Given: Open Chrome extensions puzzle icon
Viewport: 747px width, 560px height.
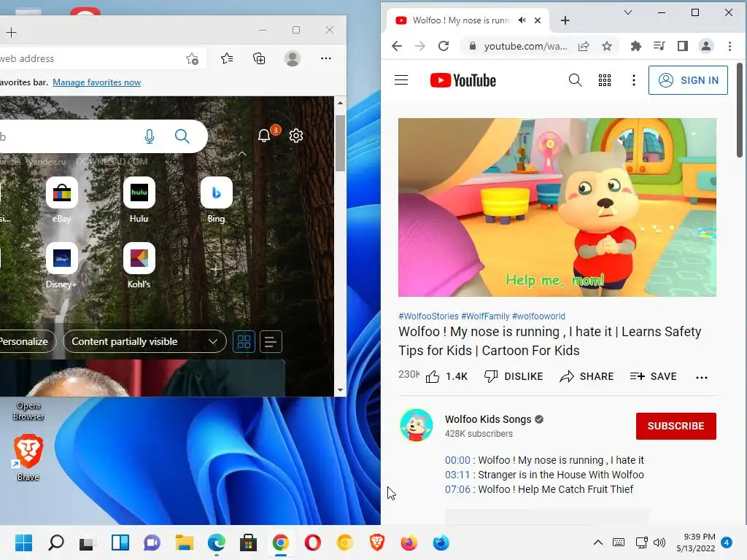Looking at the screenshot, I should coord(635,46).
